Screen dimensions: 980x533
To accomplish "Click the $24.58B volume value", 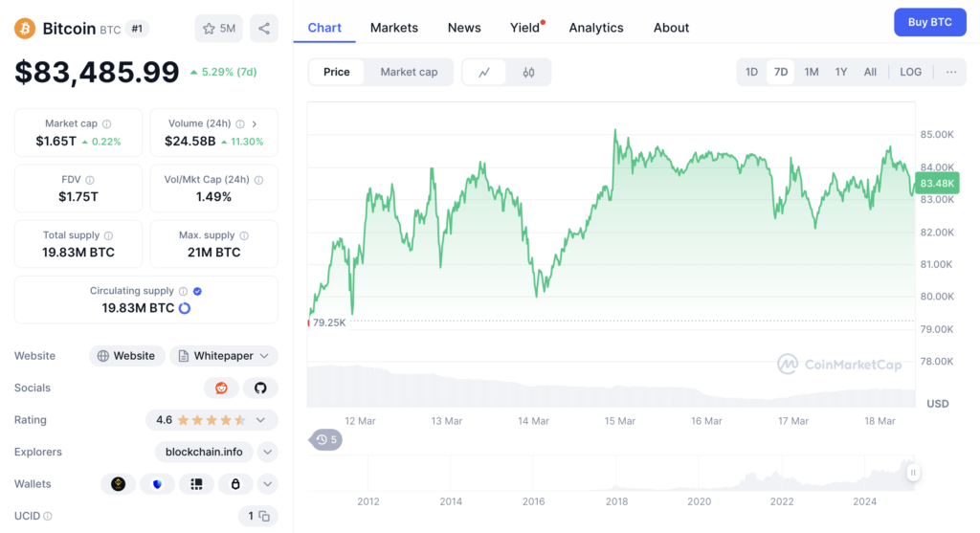I will click(190, 142).
